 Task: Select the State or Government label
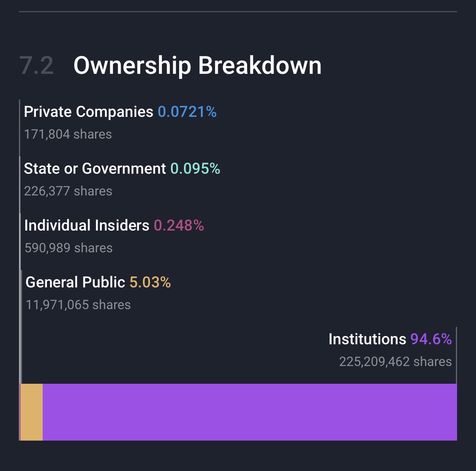tap(95, 169)
